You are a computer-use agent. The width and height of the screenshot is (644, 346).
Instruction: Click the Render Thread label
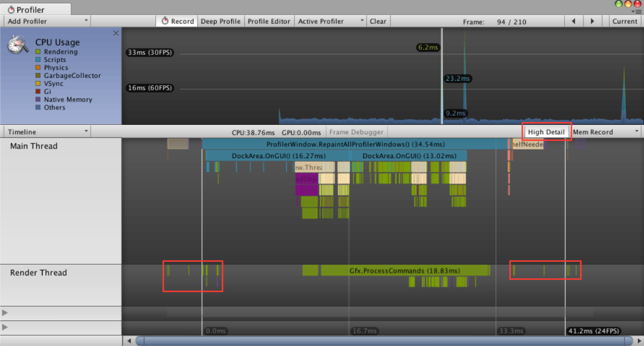[x=38, y=273]
